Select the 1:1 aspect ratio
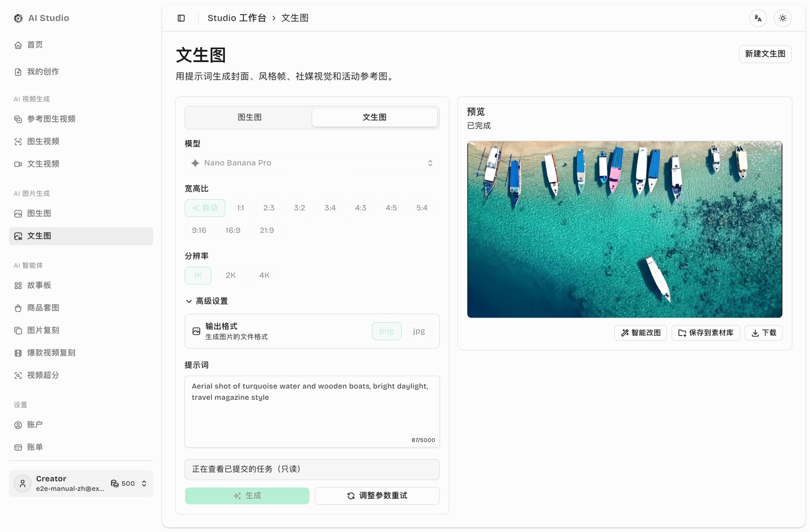This screenshot has height=532, width=810. [241, 208]
